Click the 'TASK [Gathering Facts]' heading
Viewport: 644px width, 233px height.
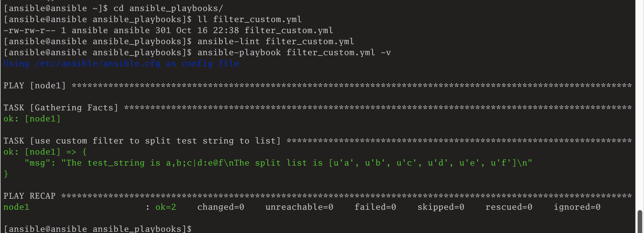click(x=61, y=108)
